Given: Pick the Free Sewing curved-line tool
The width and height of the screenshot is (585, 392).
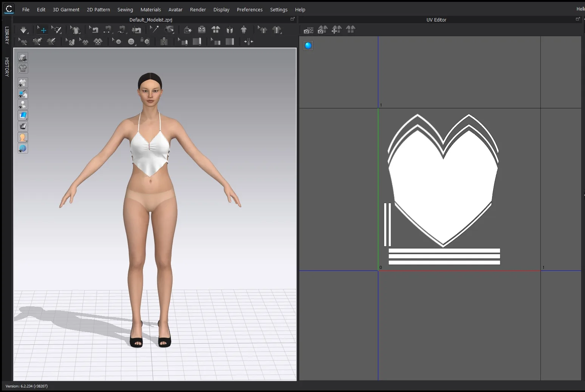Looking at the screenshot, I should click(x=122, y=30).
